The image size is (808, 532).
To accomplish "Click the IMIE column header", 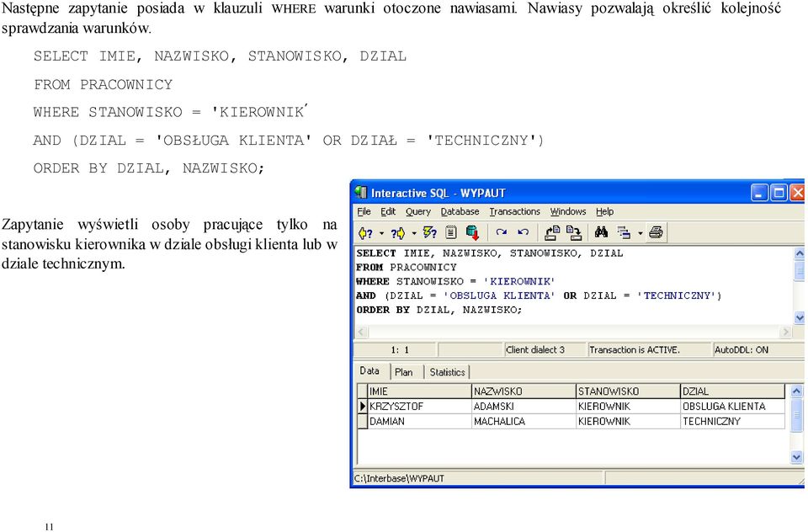I will coord(419,391).
